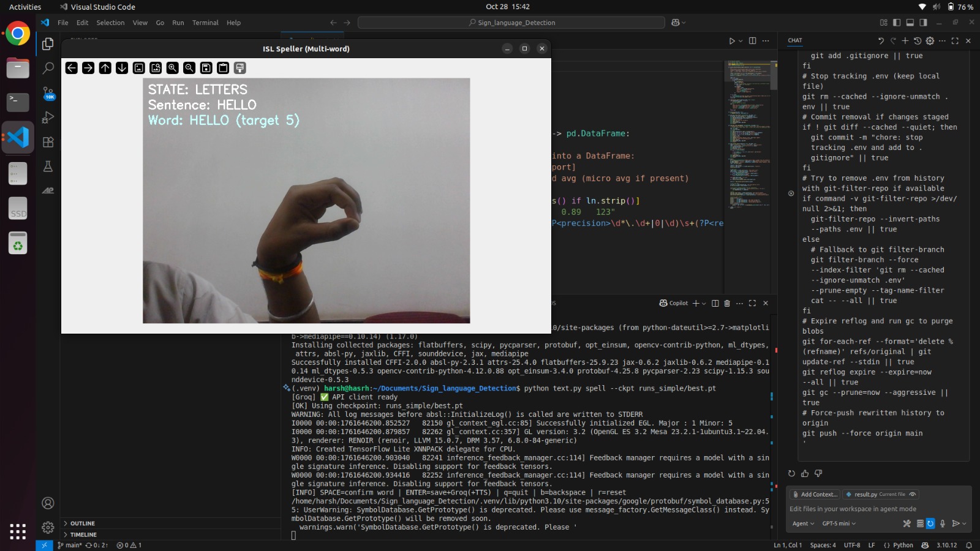This screenshot has height=551, width=980.
Task: Pan left in ISL Speller toolbar
Action: (x=72, y=68)
